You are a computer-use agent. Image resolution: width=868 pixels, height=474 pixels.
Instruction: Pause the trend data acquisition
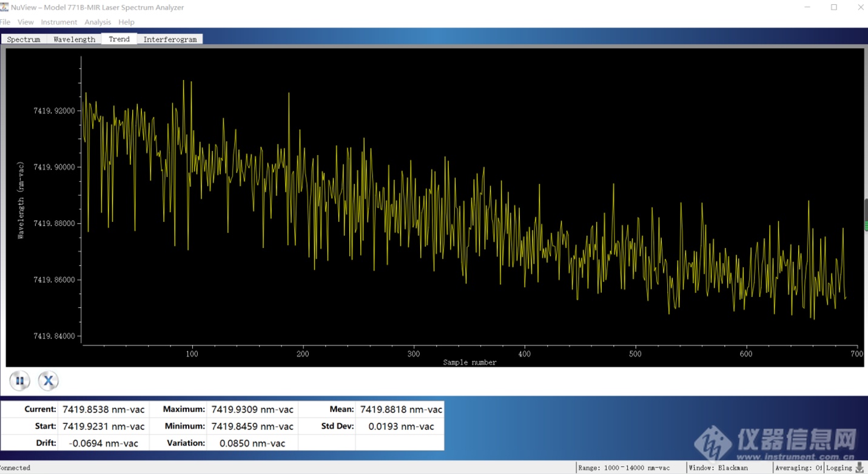(x=20, y=381)
